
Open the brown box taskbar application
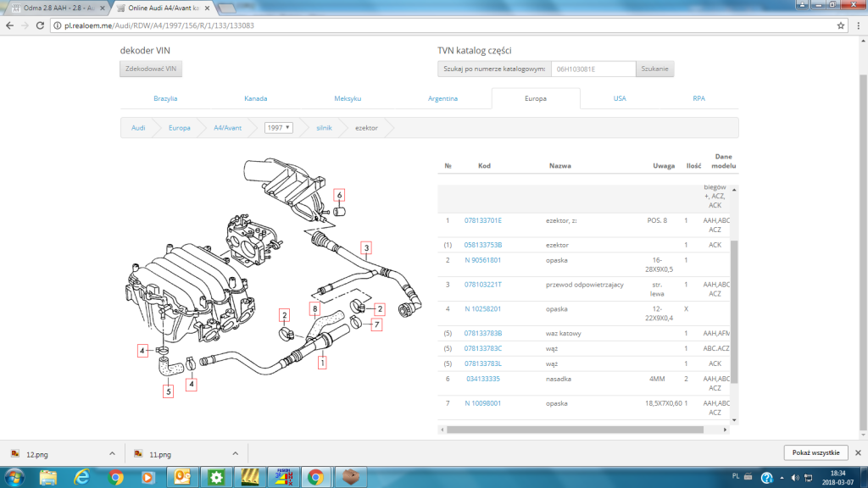pyautogui.click(x=350, y=477)
